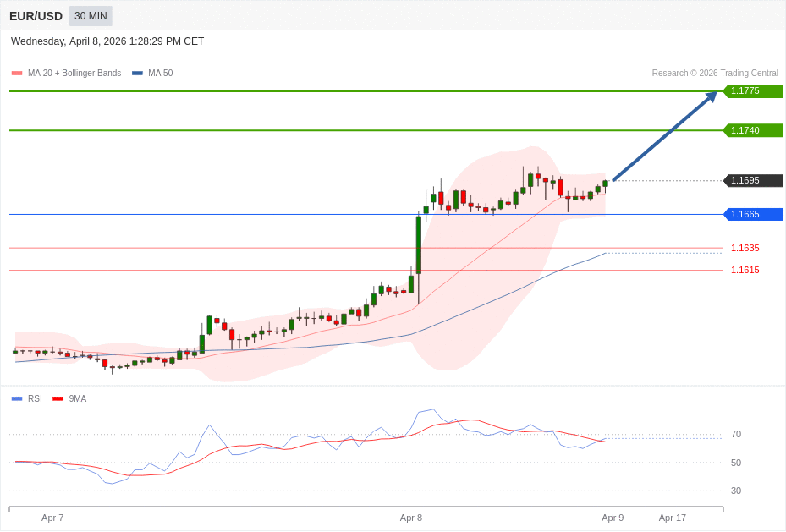Screen dimensions: 786x532
Task: Click the EUR/USD symbol title
Action: tap(36, 16)
